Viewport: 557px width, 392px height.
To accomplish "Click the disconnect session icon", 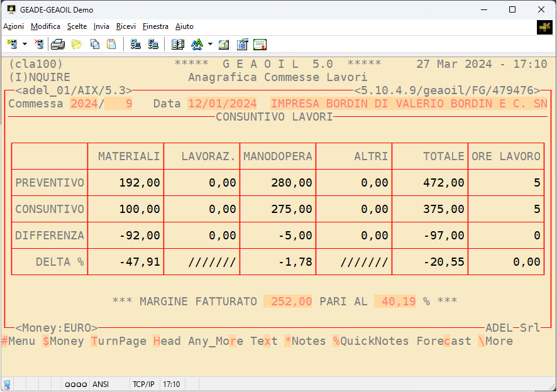I will click(x=39, y=44).
